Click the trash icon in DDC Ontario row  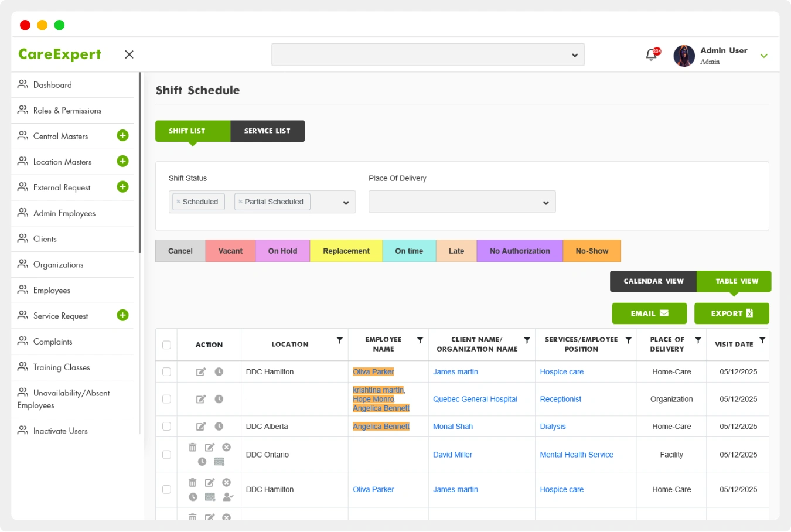pos(192,448)
